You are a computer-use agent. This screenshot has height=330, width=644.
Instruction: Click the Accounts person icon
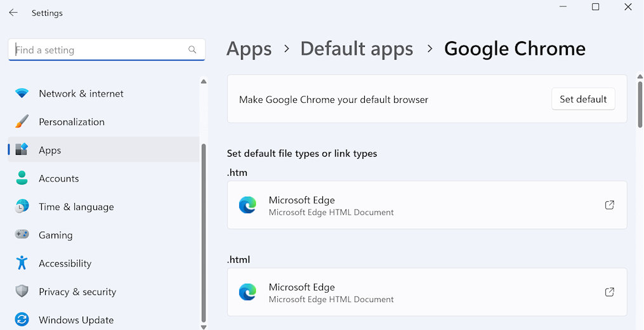22,178
